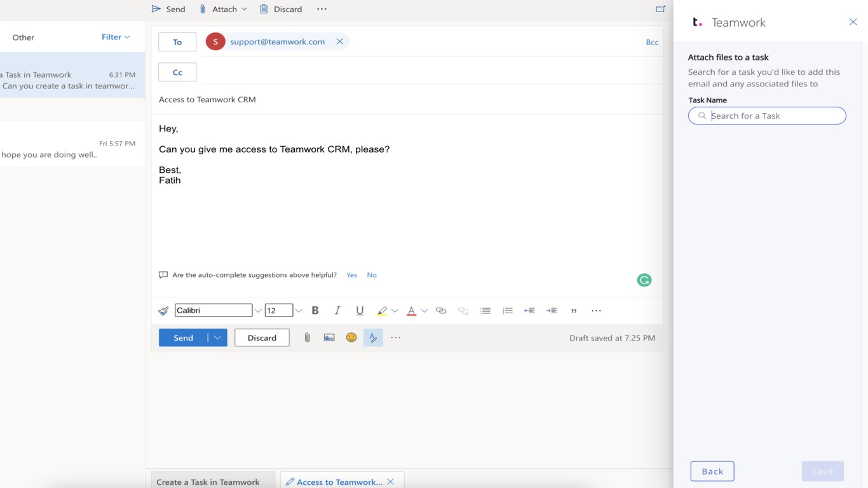The height and width of the screenshot is (488, 868).
Task: Toggle numbered list
Action: [507, 311]
